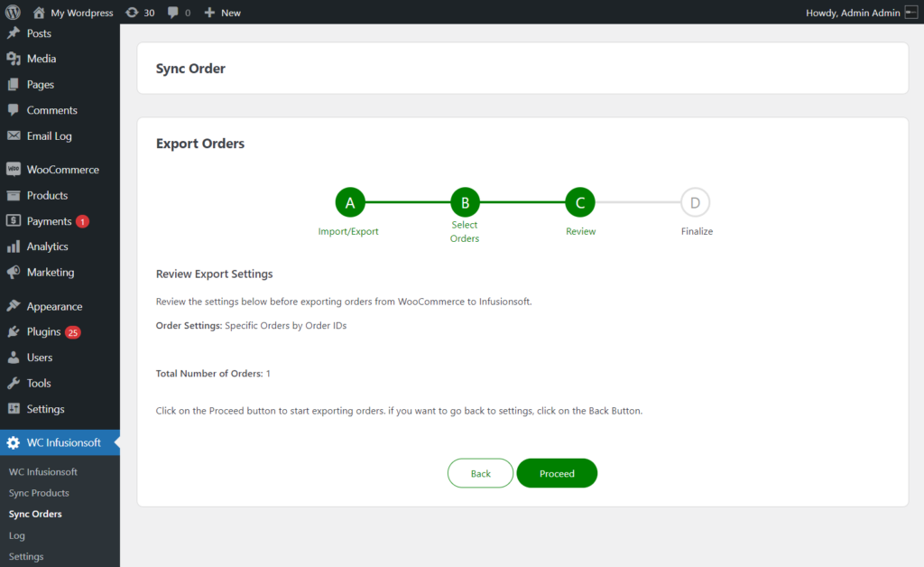Screen dimensions: 924x567
Task: Click the Email Log envelope icon
Action: (x=14, y=135)
